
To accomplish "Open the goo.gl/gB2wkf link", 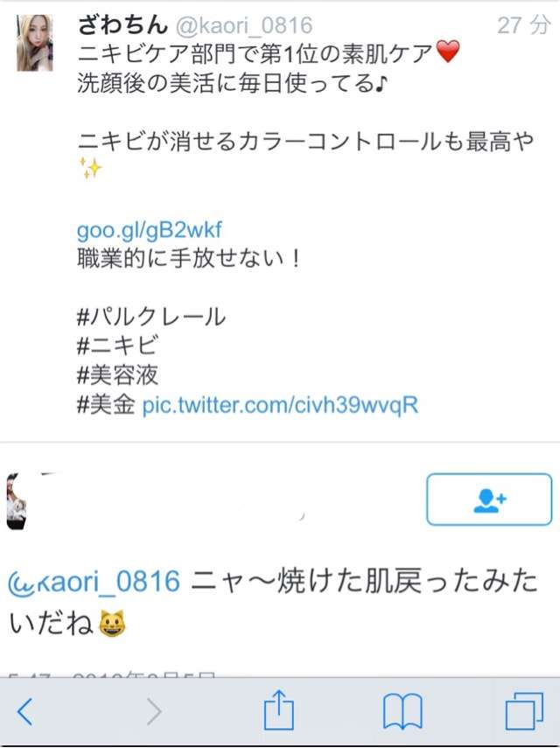I will tap(150, 230).
